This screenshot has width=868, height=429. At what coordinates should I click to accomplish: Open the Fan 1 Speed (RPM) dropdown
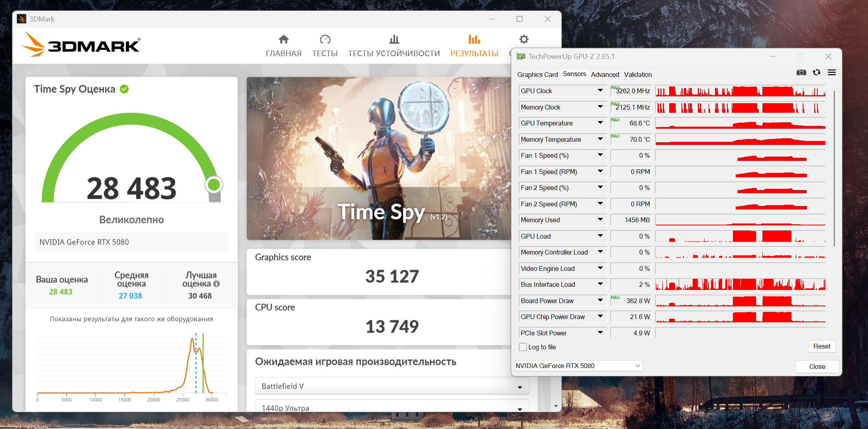[600, 172]
